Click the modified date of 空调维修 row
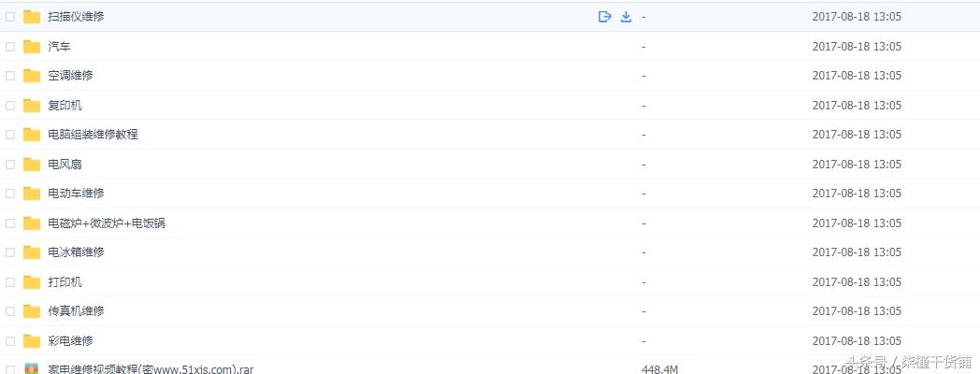The width and height of the screenshot is (980, 374). tap(857, 76)
